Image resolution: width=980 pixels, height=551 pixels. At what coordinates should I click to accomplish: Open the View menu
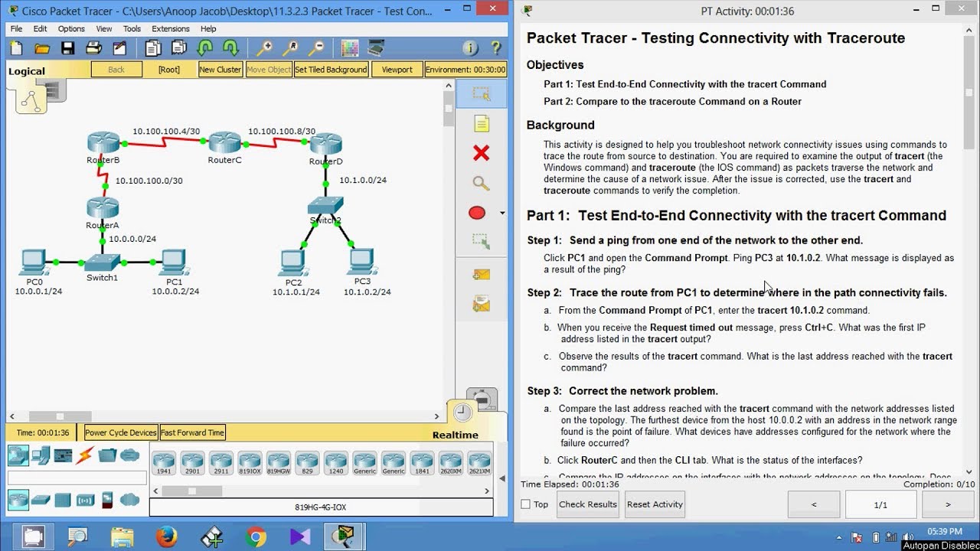click(104, 29)
